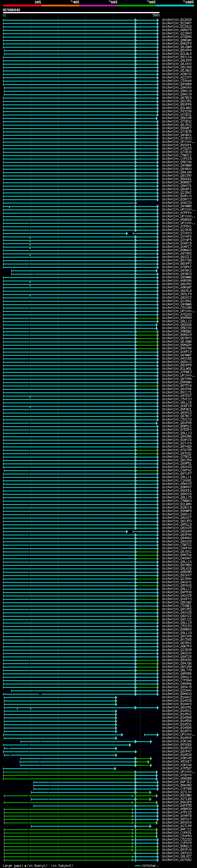Select label UniRef100_A5ARG8
The width and height of the screenshot is (197, 868).
click(177, 220)
